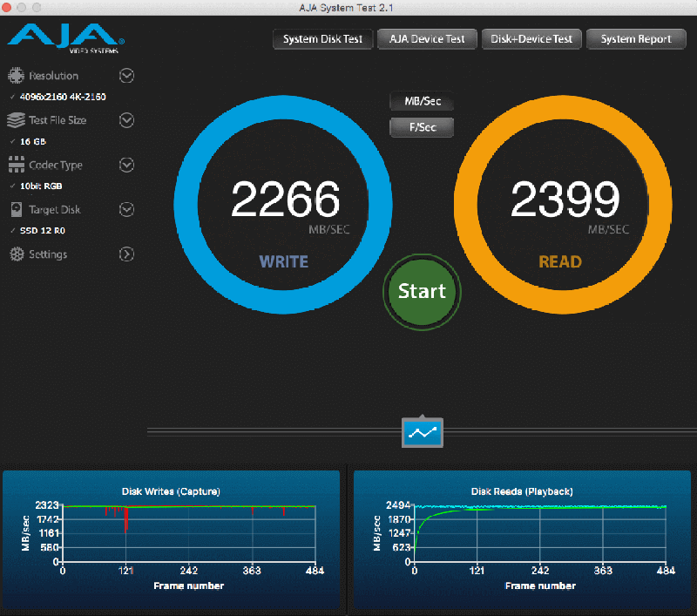This screenshot has width=697, height=616.
Task: Click the Settings gear icon
Action: coord(16,254)
